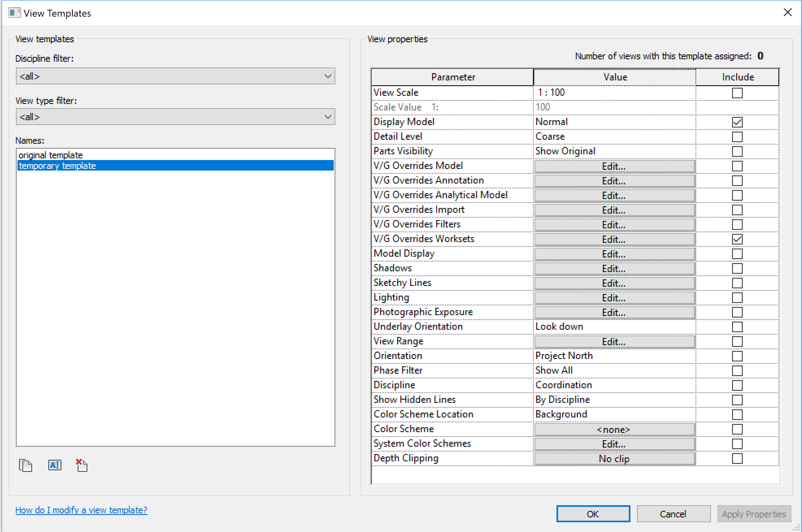Open the View type filter dropdown
802x532 pixels.
pos(175,117)
